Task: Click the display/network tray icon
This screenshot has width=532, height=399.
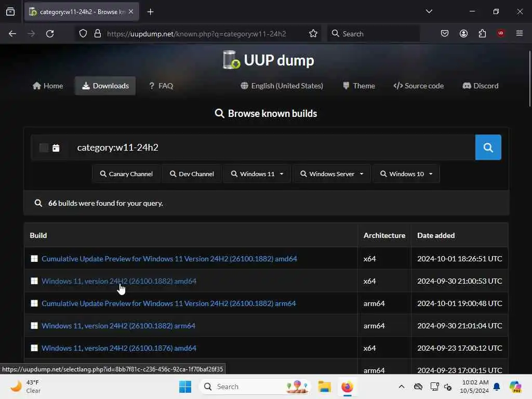Action: (434, 387)
